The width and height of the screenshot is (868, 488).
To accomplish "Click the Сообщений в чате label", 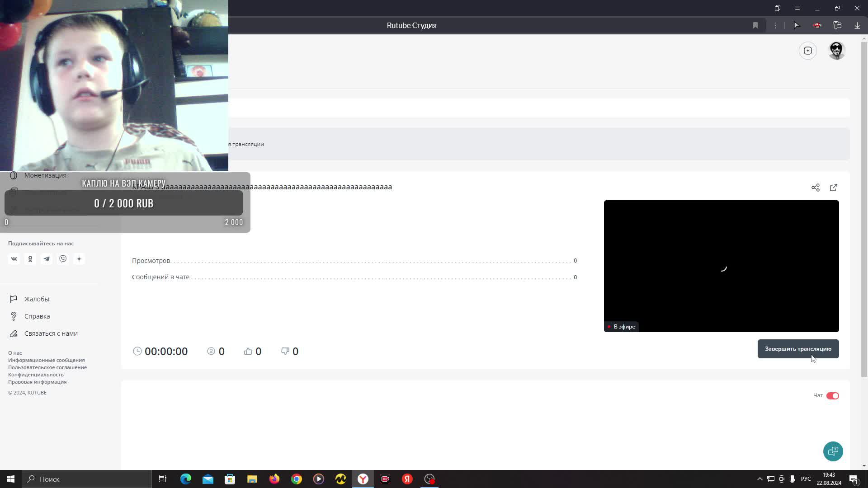I will pos(160,277).
